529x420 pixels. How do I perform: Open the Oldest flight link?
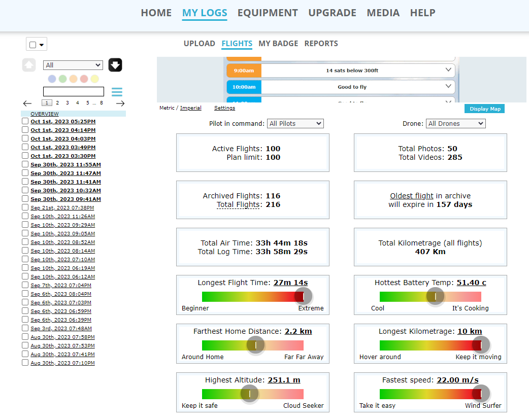[x=412, y=196]
